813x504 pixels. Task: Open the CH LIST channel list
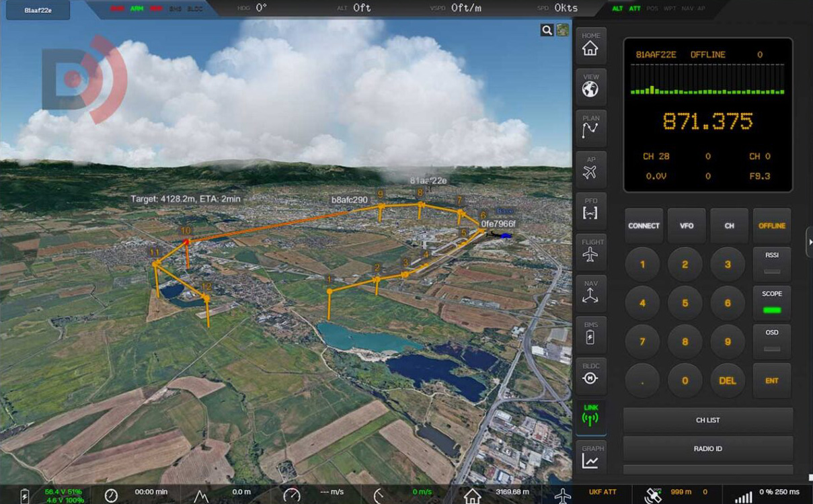click(707, 420)
